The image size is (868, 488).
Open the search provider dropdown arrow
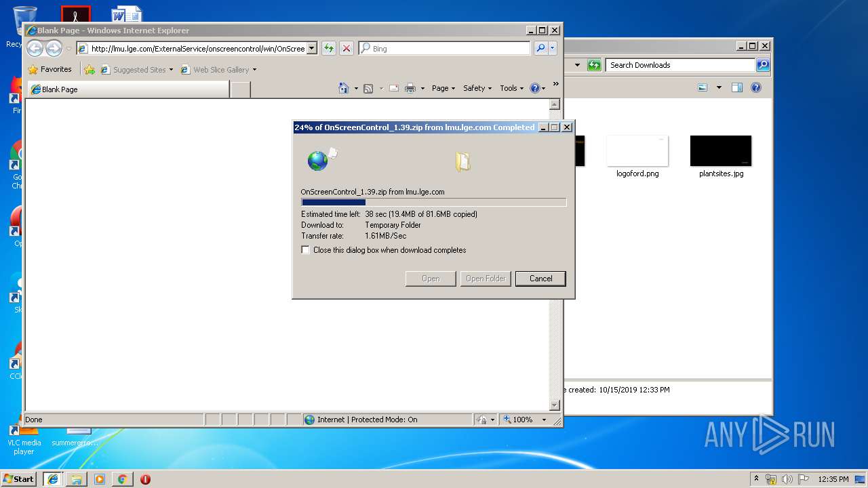point(553,49)
